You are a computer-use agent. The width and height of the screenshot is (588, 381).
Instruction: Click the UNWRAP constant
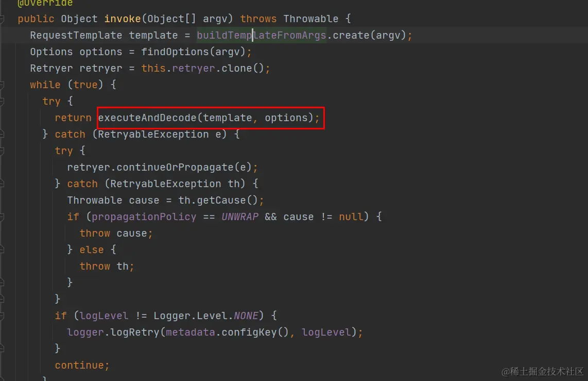click(x=240, y=217)
